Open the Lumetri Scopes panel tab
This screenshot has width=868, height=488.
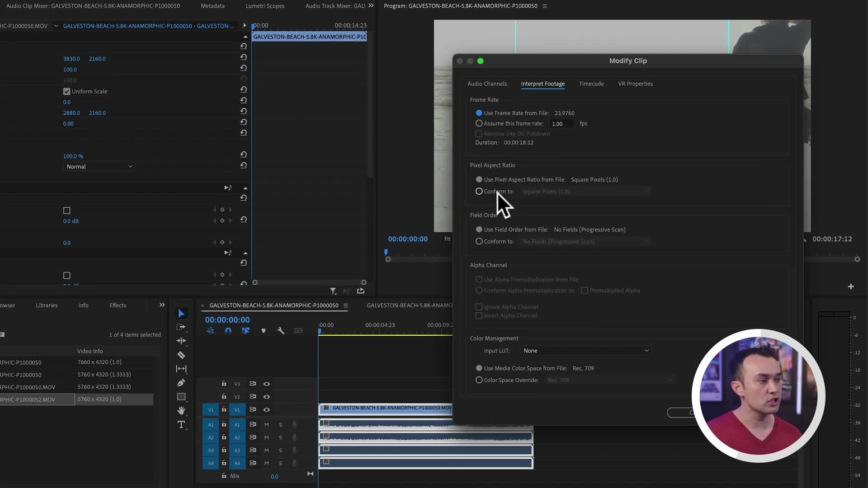265,5
